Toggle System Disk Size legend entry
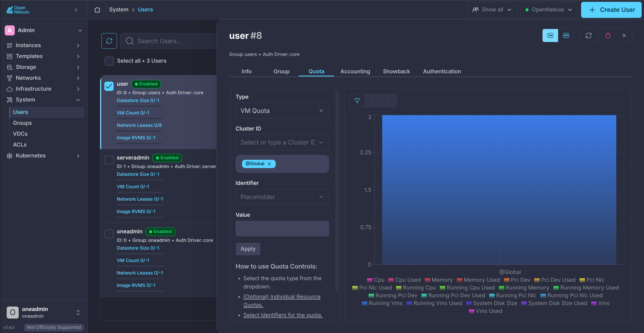This screenshot has height=333, width=644. point(492,303)
